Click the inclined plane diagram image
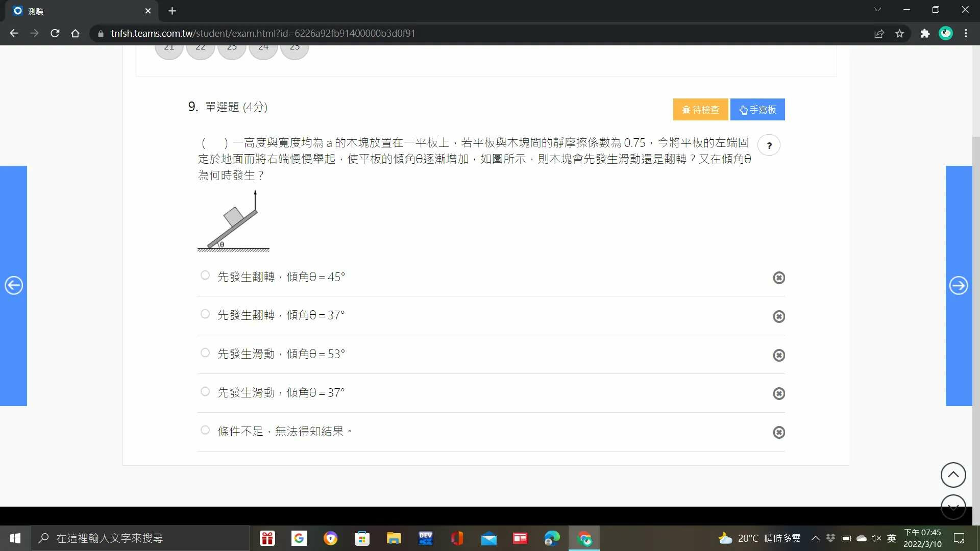The width and height of the screenshot is (980, 551). click(233, 221)
